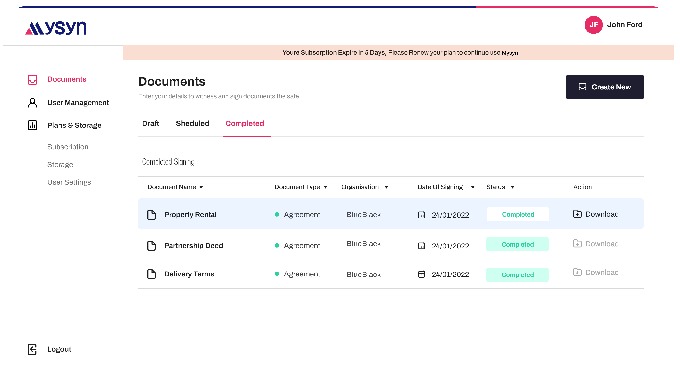Open the Document Type column dropdown
Viewport: 680px width, 390px height.
325,187
